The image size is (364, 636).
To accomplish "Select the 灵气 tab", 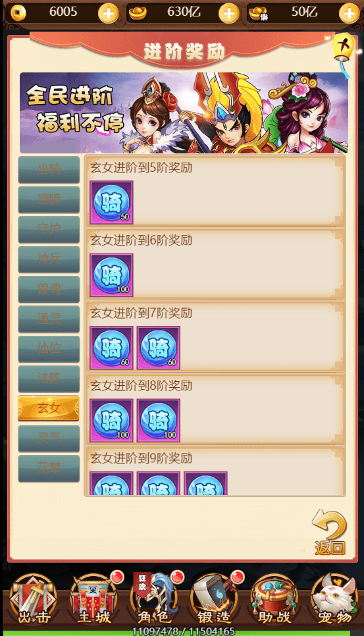I will (49, 438).
